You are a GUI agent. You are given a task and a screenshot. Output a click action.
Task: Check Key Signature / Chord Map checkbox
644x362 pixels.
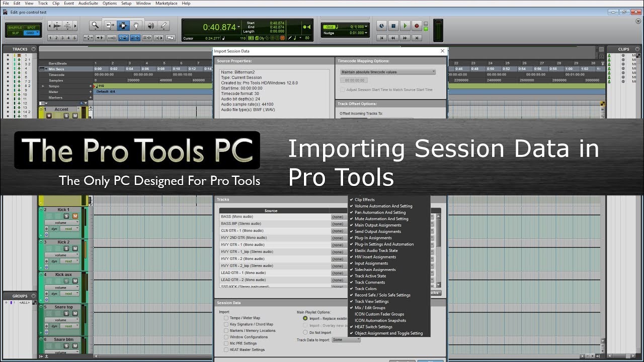pos(226,324)
